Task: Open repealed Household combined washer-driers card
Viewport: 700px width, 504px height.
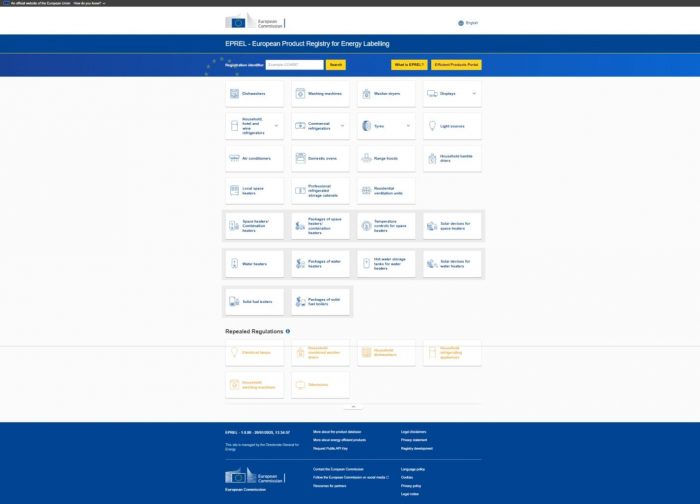Action: 320,352
